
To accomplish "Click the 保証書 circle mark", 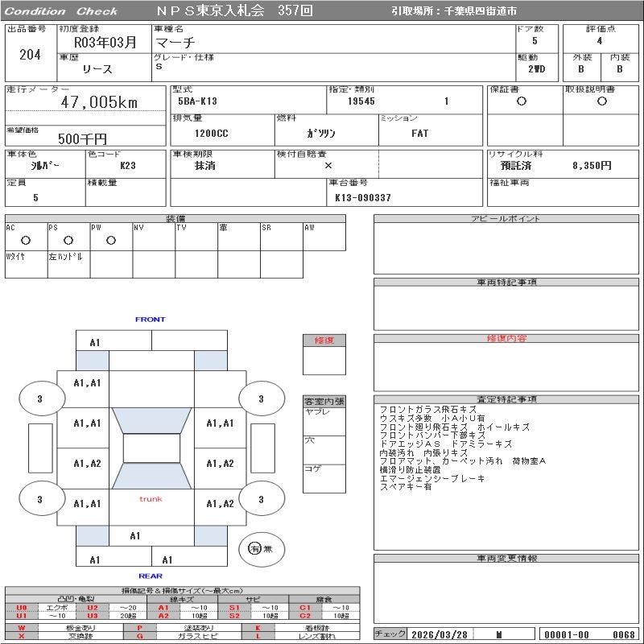I will click(x=522, y=101).
